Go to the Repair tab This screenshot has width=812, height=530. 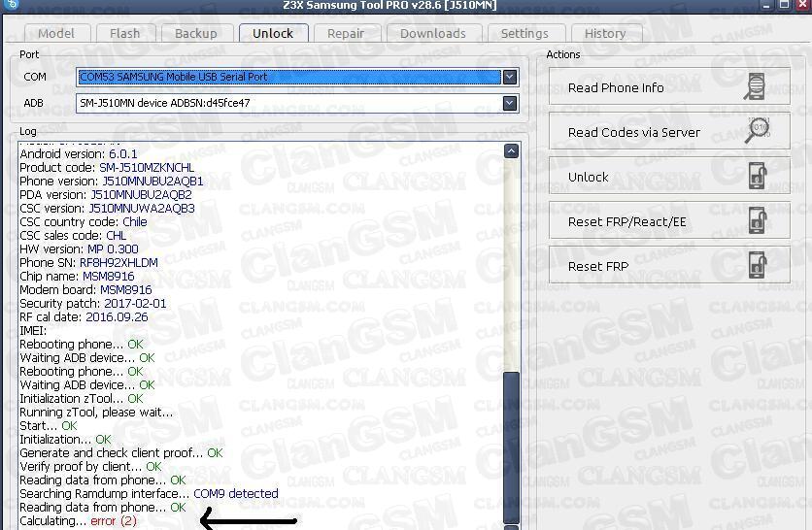(x=346, y=34)
